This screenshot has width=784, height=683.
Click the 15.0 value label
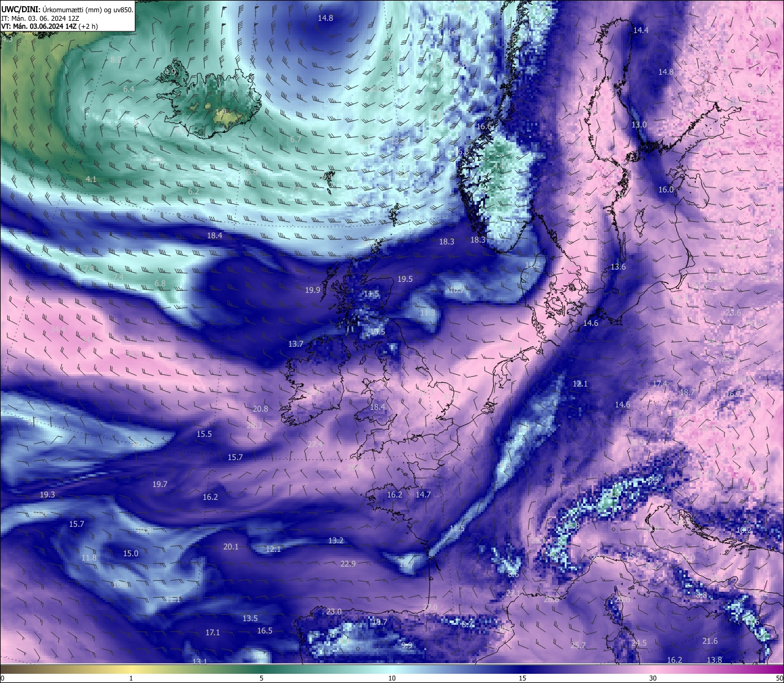[x=130, y=553]
